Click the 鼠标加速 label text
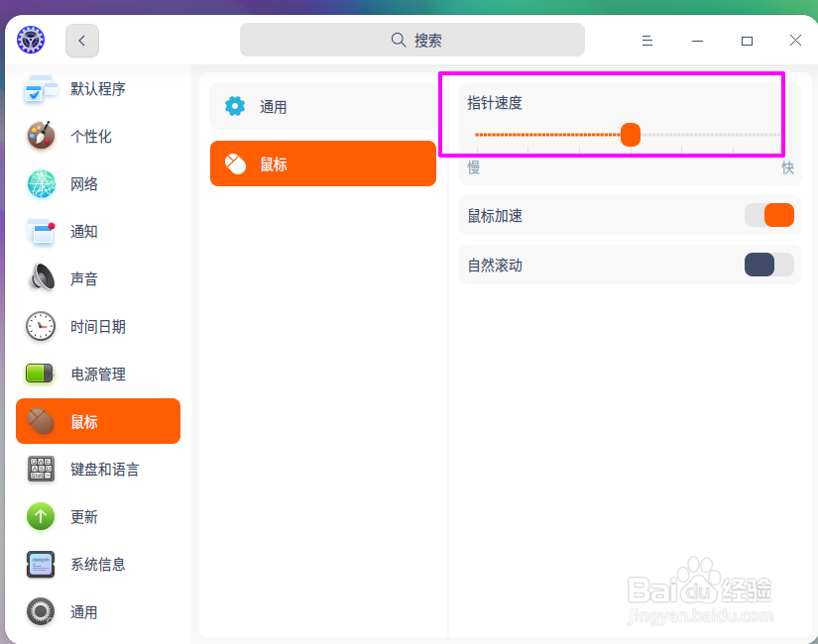 pos(495,215)
